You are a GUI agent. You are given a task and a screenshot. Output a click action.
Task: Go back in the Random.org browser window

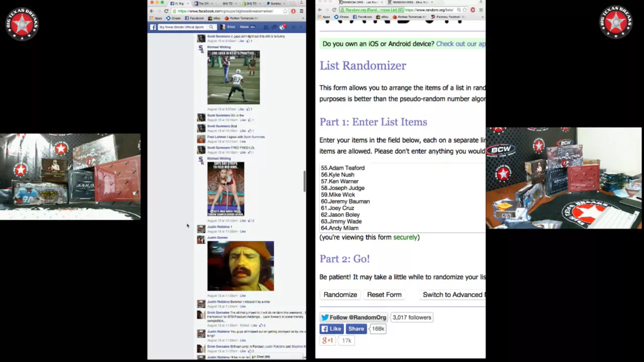pos(320,10)
